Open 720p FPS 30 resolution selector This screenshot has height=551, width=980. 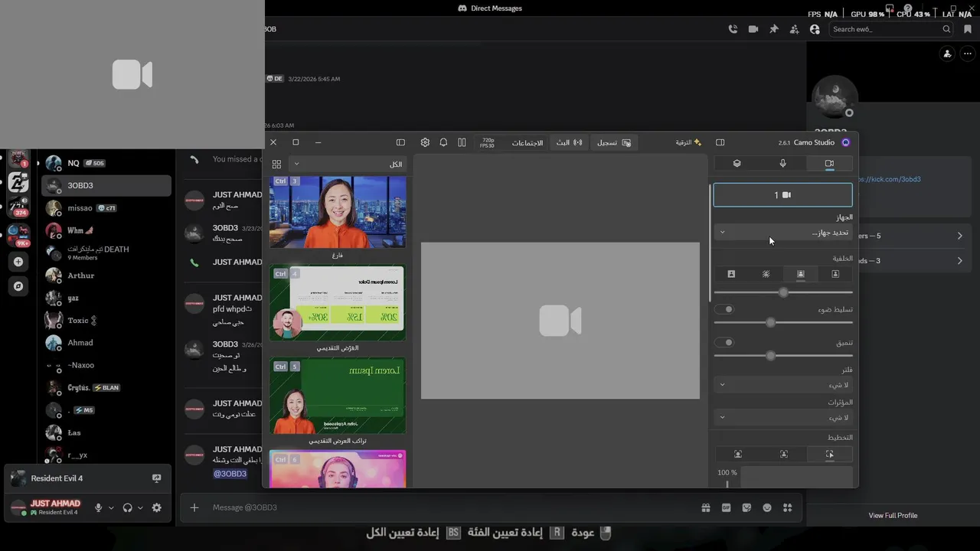point(488,142)
